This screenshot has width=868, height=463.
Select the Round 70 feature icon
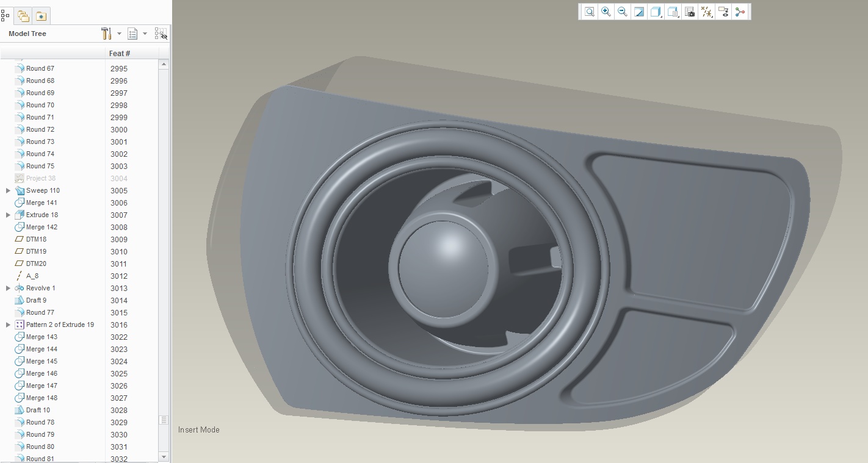19,105
